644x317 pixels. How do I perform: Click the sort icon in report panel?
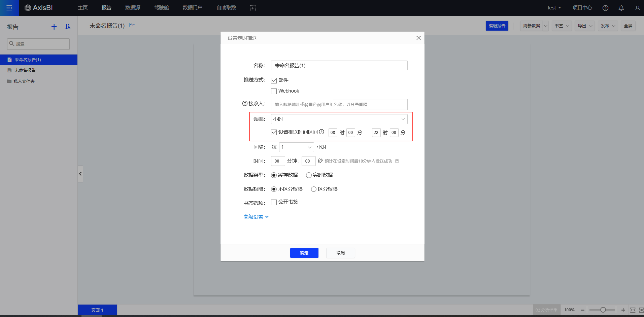coord(68,27)
